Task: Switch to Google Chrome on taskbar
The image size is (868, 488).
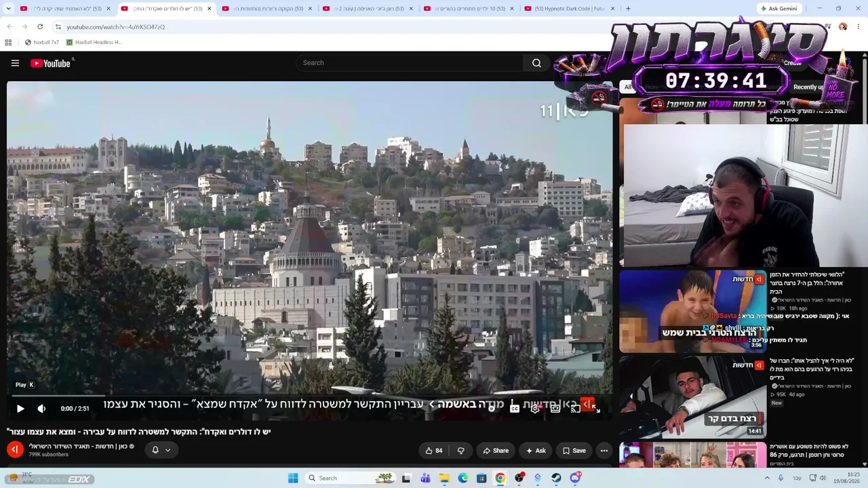Action: point(500,479)
